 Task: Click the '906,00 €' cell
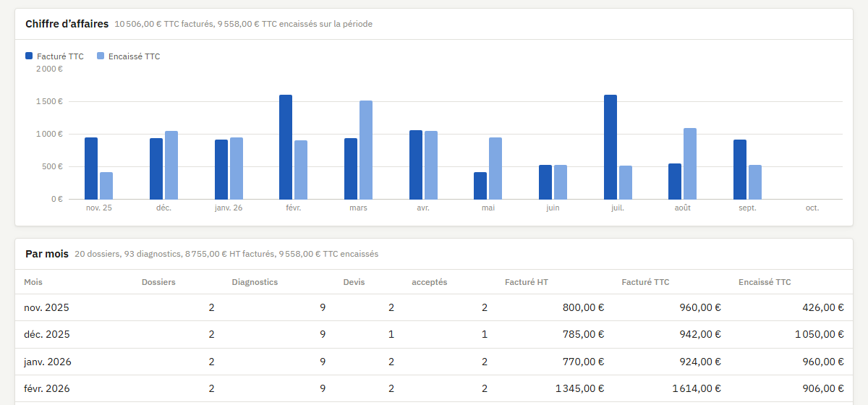coord(823,388)
